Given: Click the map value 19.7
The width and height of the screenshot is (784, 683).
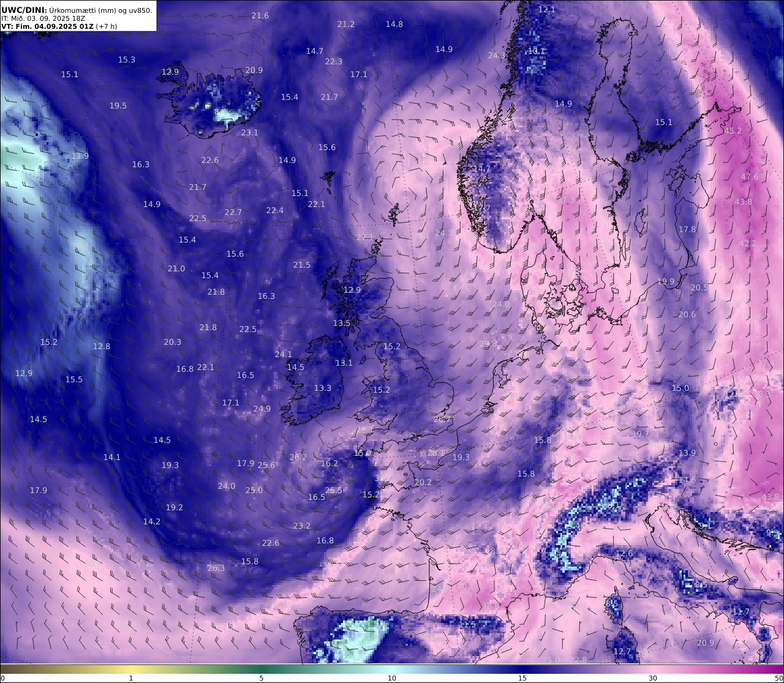Looking at the screenshot, I should coord(641,434).
